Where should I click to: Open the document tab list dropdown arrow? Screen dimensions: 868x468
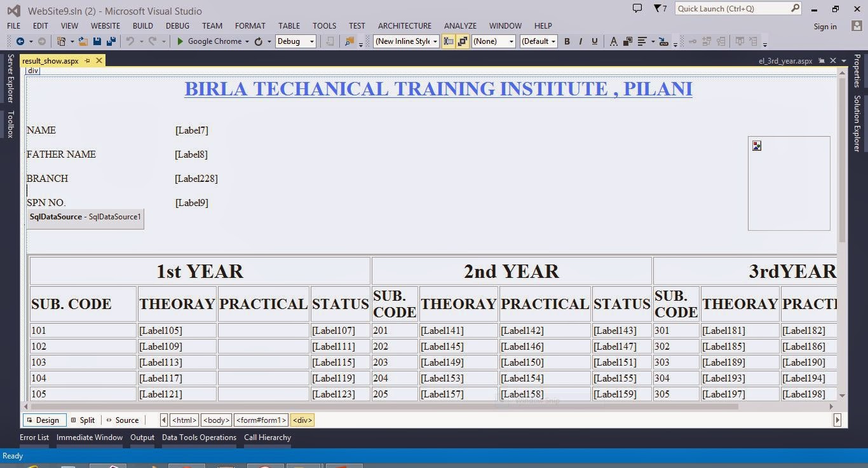pyautogui.click(x=844, y=61)
